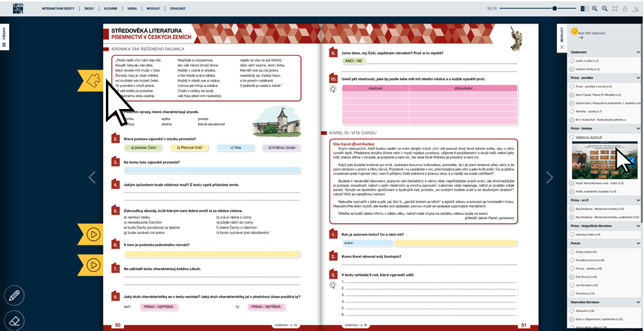Choose answer b) Přemysl Oráč
The image size is (644, 331).
pos(189,148)
